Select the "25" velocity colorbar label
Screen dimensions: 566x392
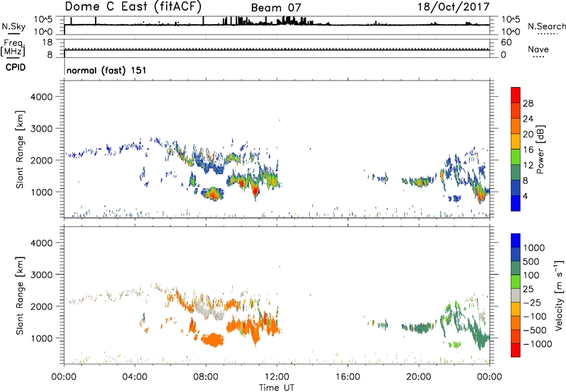pos(529,289)
